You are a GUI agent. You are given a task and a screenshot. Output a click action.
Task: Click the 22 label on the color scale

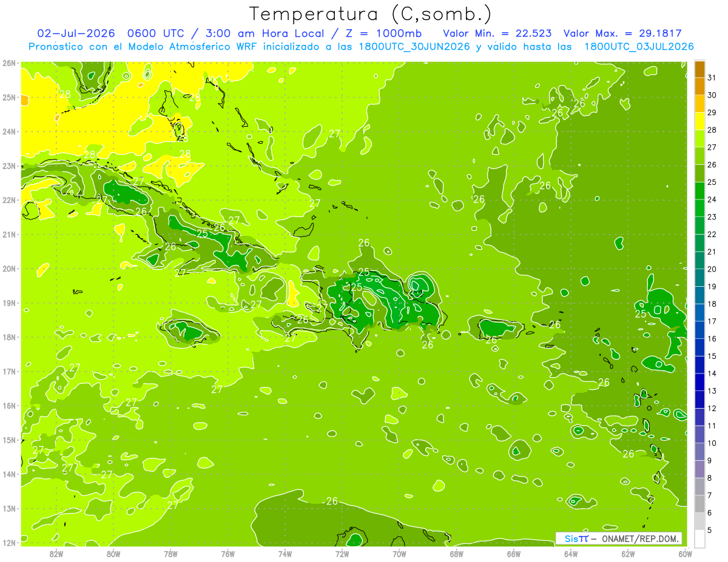712,235
